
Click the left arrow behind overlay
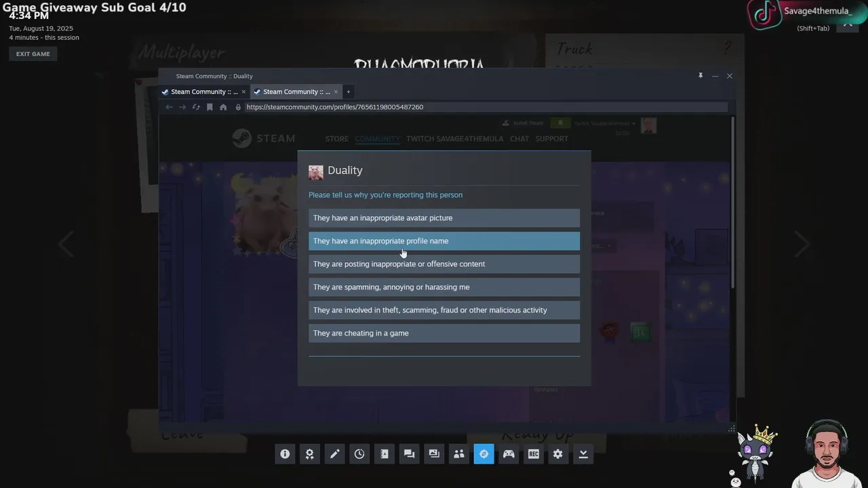pos(66,244)
